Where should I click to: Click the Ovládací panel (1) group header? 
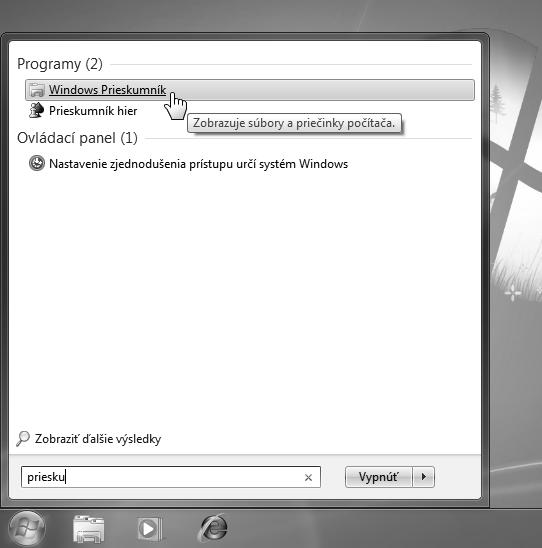[x=77, y=138]
